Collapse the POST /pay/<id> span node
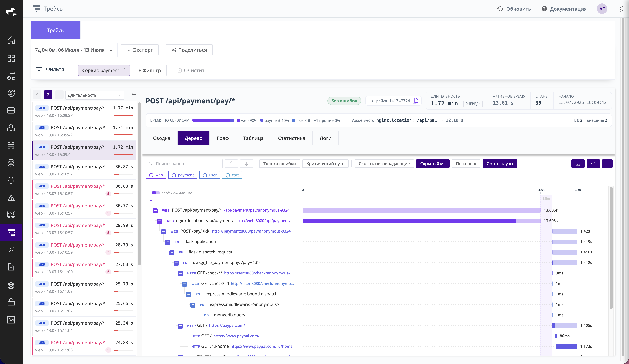 164,232
